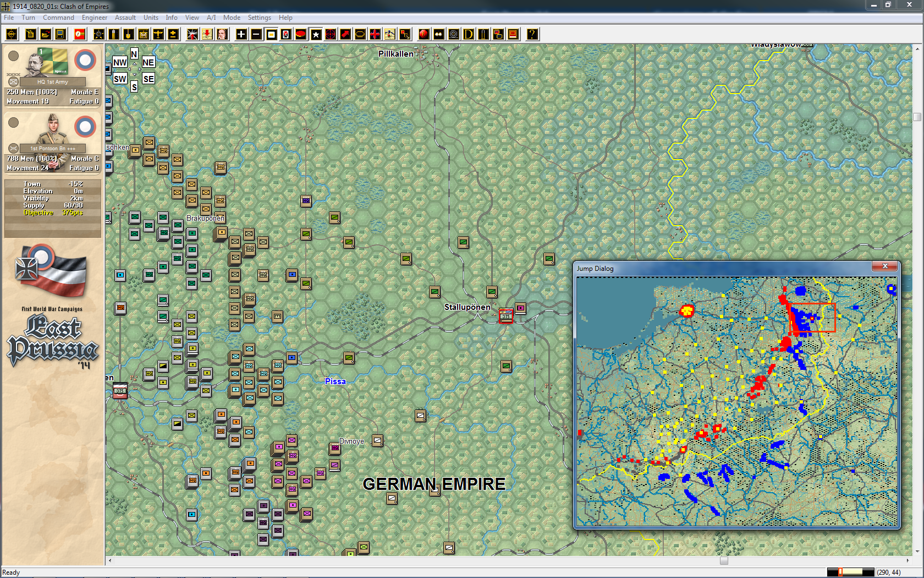Click the save floppy disk icon

tap(61, 34)
